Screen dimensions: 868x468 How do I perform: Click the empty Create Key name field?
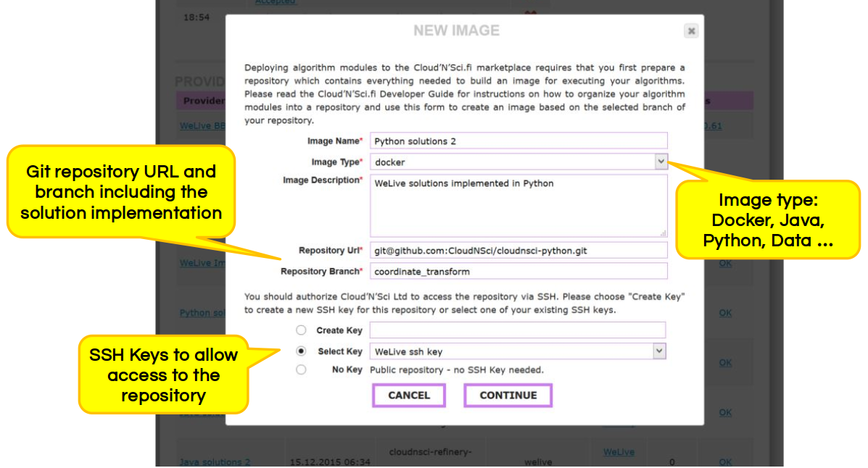(x=518, y=330)
